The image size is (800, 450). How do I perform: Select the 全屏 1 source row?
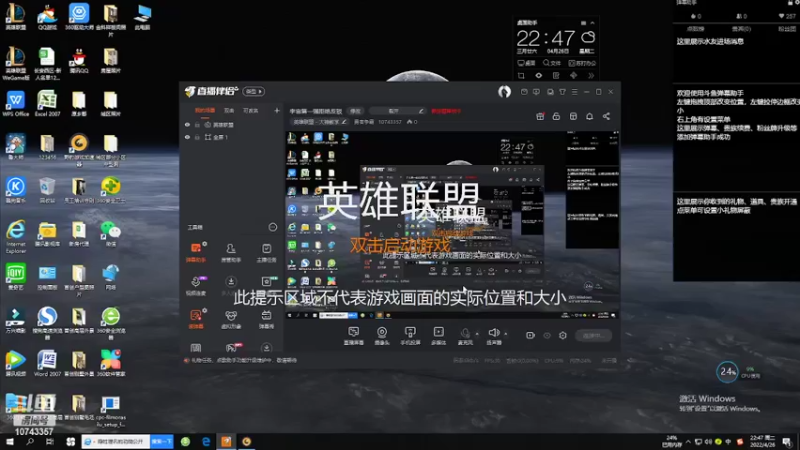pos(232,137)
